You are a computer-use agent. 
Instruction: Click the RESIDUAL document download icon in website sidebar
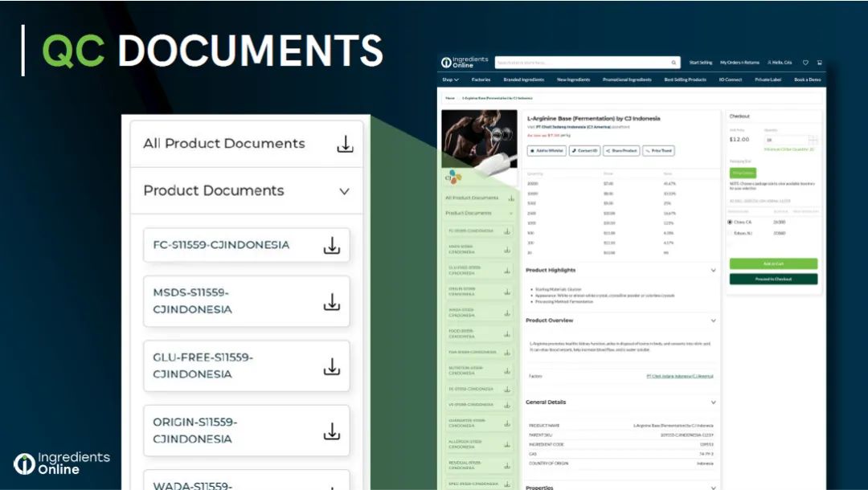tap(507, 466)
